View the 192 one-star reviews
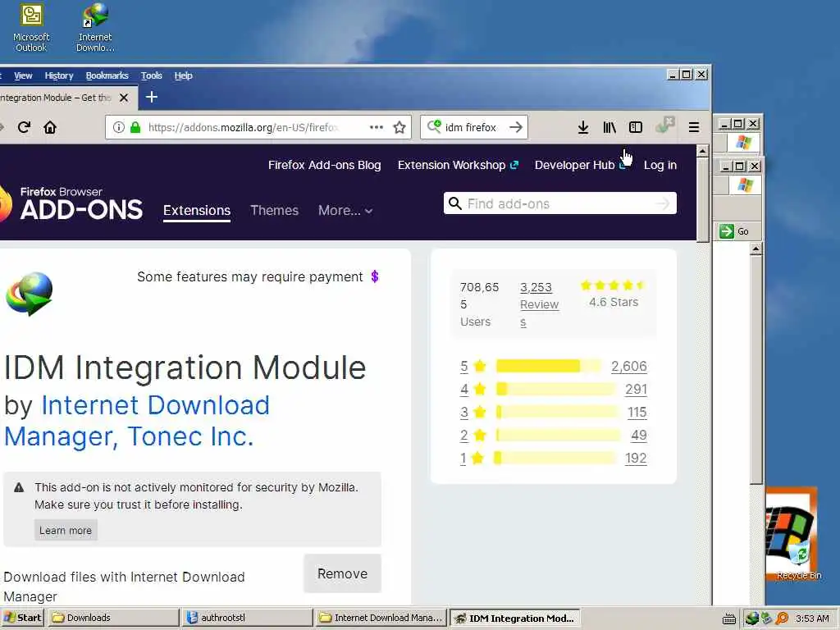This screenshot has height=630, width=840. (x=636, y=459)
